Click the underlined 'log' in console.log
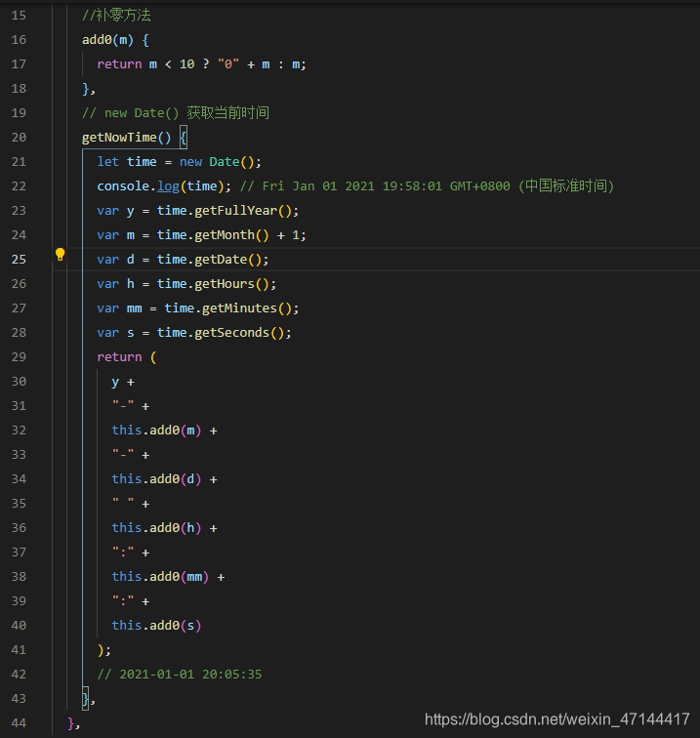This screenshot has height=738, width=700. pos(168,186)
